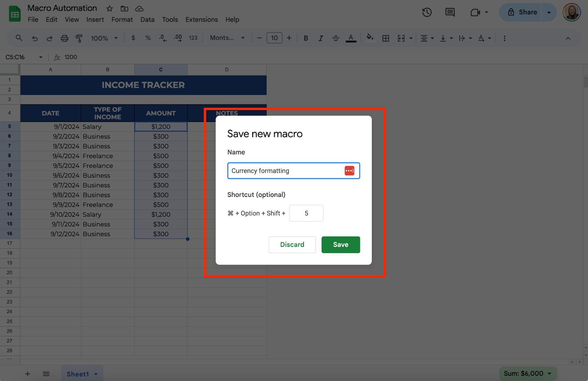This screenshot has height=381, width=588.
Task: Open the fill color paint bucket
Action: [370, 37]
